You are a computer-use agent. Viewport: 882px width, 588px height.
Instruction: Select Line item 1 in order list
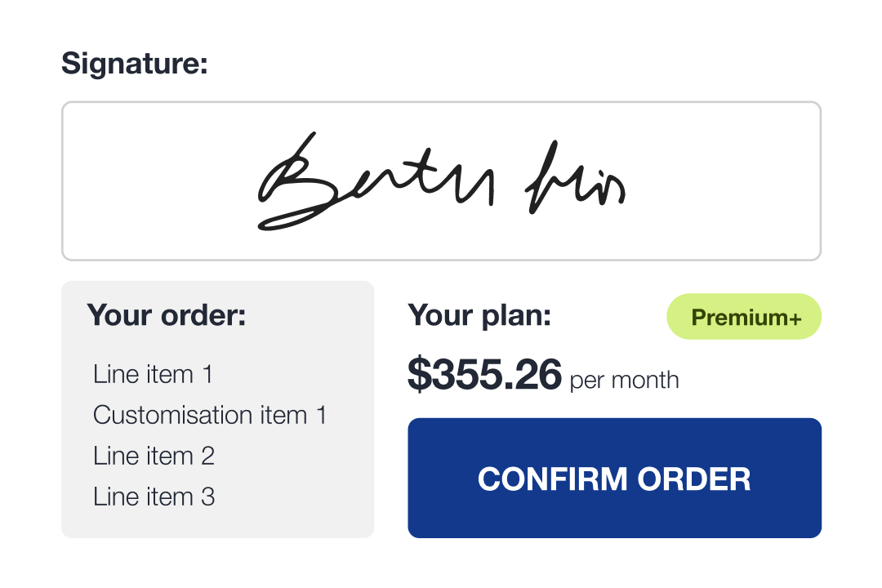pos(153,375)
